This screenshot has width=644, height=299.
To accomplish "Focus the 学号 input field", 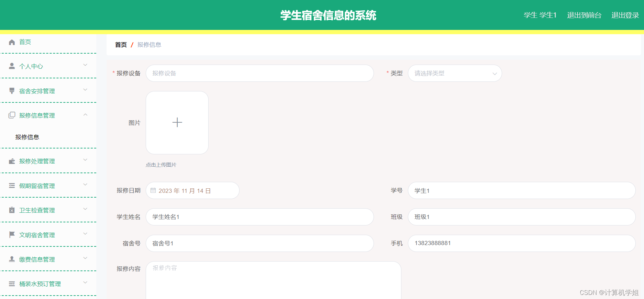I will (522, 190).
